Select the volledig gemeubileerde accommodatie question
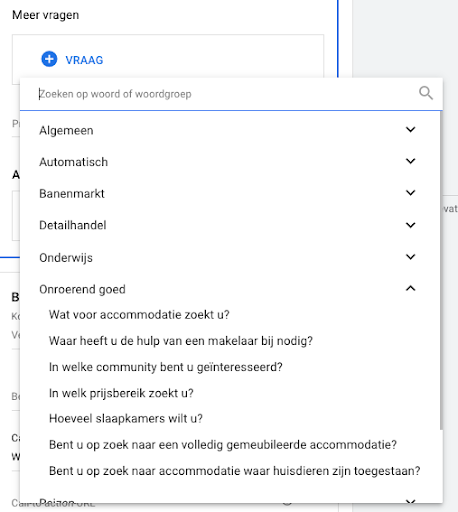Viewport: 458px width, 512px height. pyautogui.click(x=223, y=445)
